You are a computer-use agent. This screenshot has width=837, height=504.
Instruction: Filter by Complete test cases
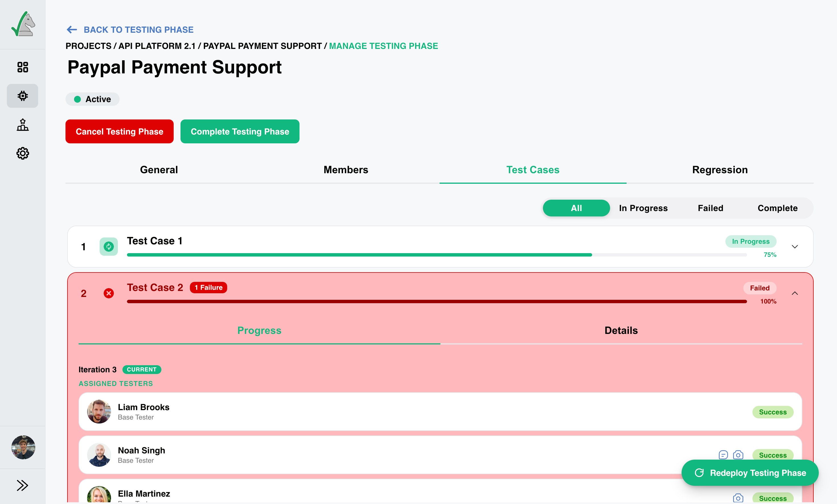tap(777, 208)
